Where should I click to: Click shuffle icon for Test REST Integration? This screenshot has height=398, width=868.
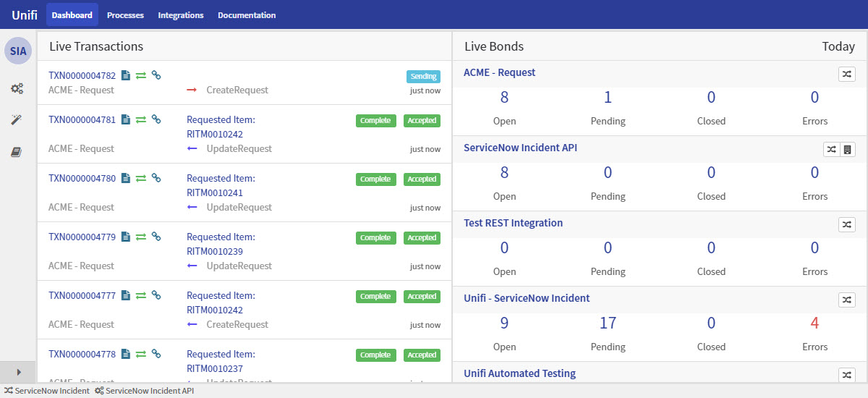click(846, 224)
